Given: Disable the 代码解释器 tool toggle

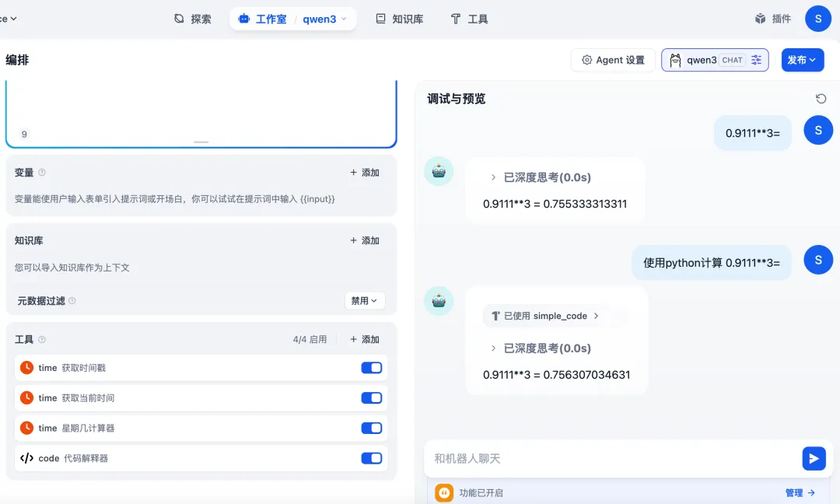Looking at the screenshot, I should [x=371, y=458].
